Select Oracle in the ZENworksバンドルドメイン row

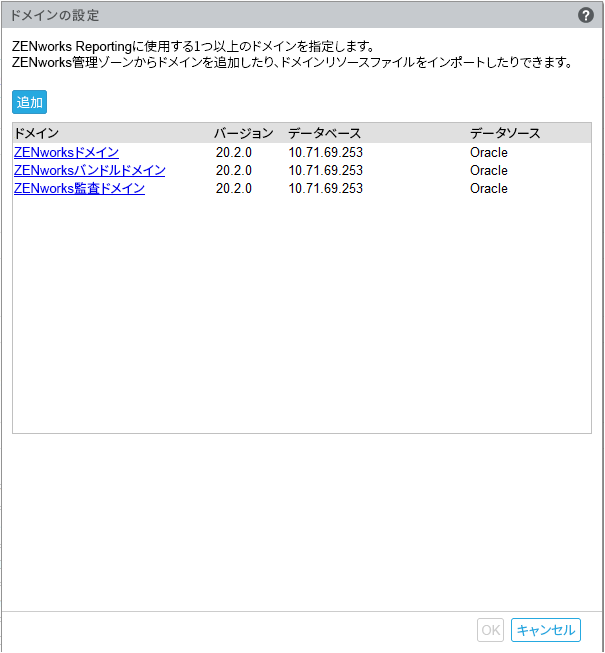(x=489, y=170)
